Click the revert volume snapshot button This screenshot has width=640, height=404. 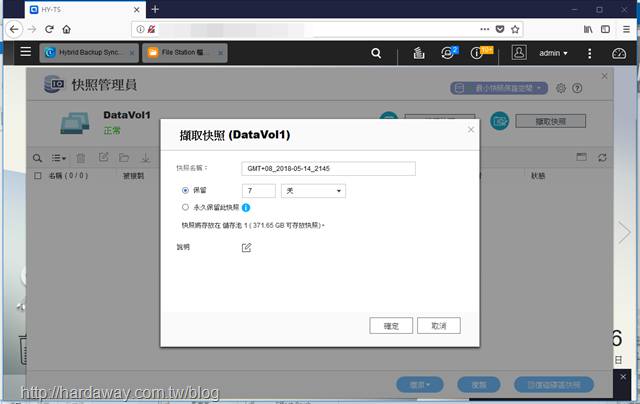[554, 384]
